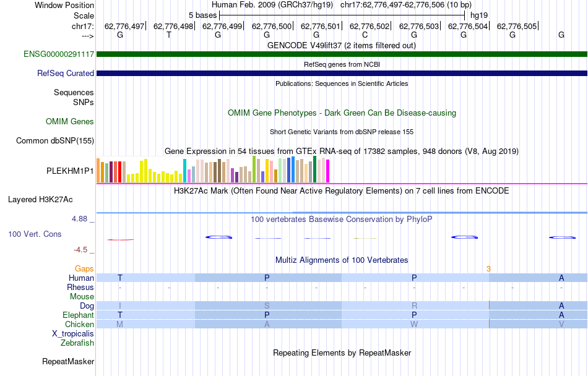Click base C in the sequence row
The image size is (588, 376).
(365, 35)
